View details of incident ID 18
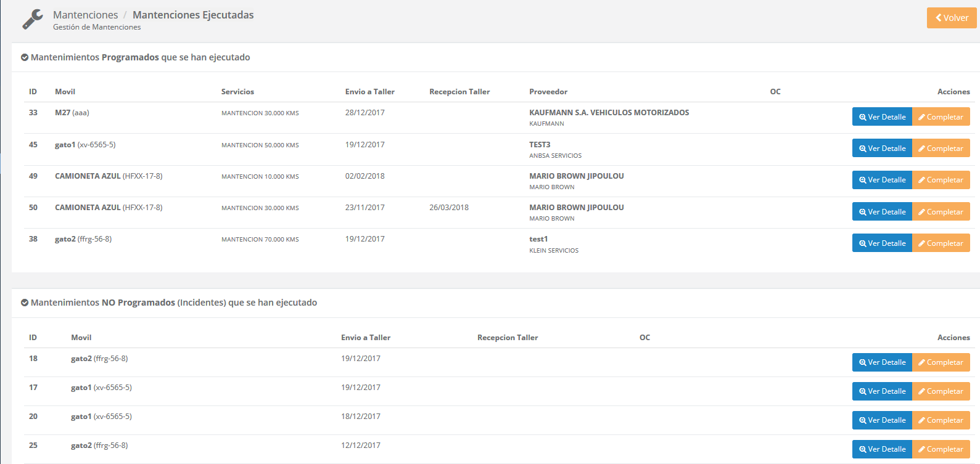Image resolution: width=980 pixels, height=464 pixels. pyautogui.click(x=881, y=362)
